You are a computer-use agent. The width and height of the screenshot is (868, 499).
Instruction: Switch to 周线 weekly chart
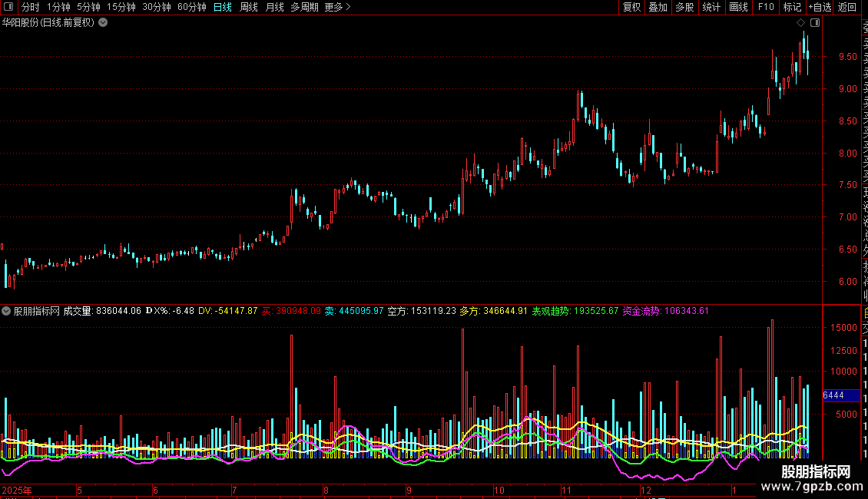(x=249, y=7)
